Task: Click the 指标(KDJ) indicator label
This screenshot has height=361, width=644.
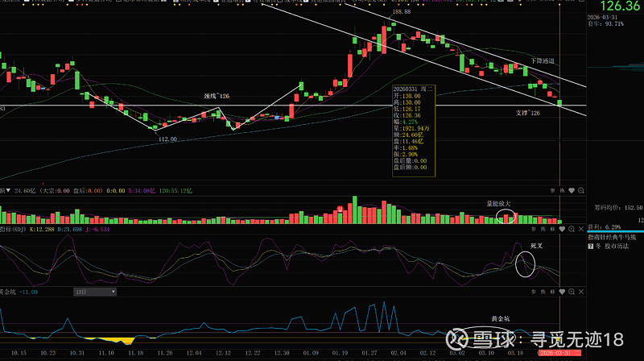Action: [13, 229]
